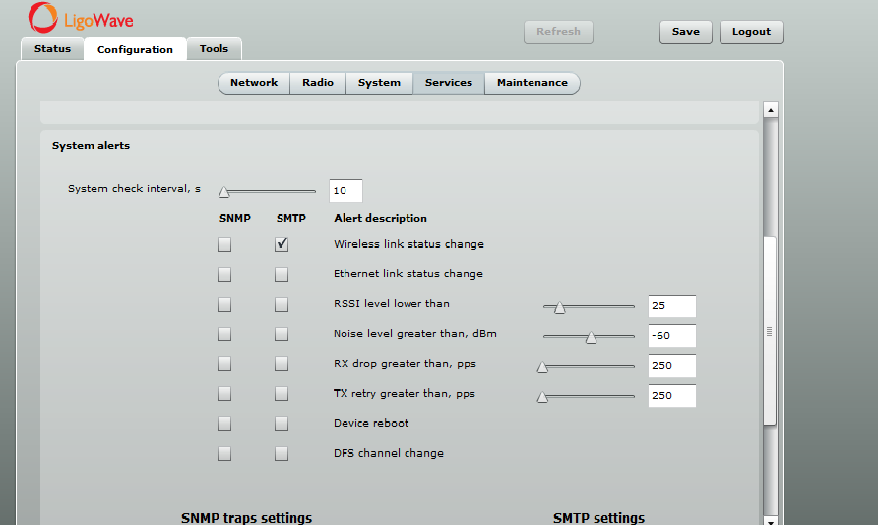Click the RSSI level slider handle
This screenshot has height=525, width=878.
tap(559, 308)
